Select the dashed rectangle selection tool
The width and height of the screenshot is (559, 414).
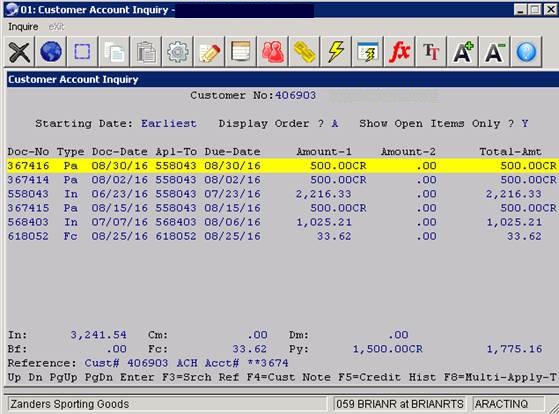point(82,52)
